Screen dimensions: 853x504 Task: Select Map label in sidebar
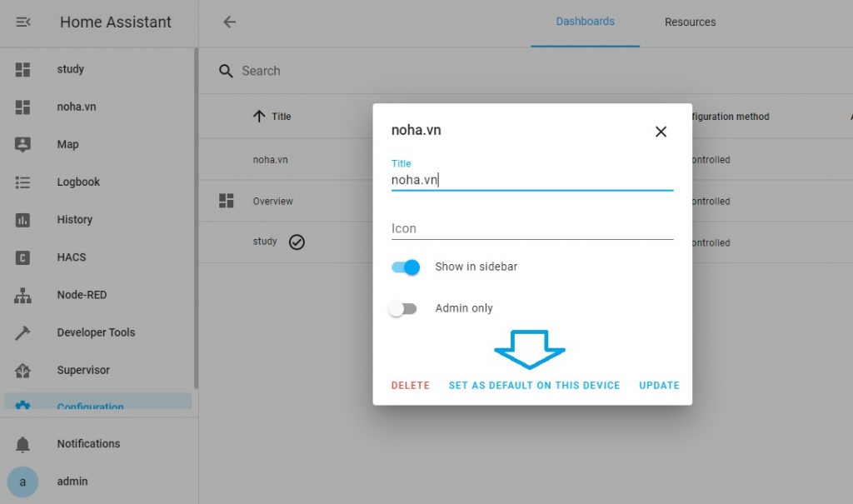(67, 144)
